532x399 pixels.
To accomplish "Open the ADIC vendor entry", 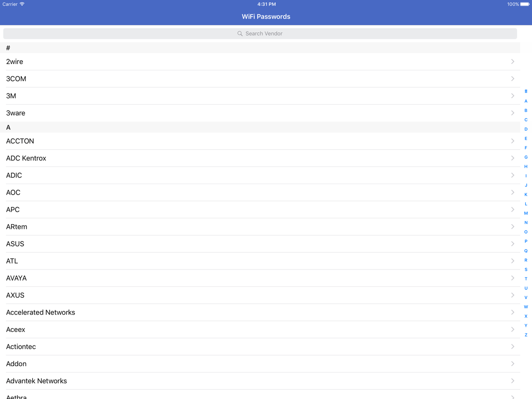I will [260, 175].
